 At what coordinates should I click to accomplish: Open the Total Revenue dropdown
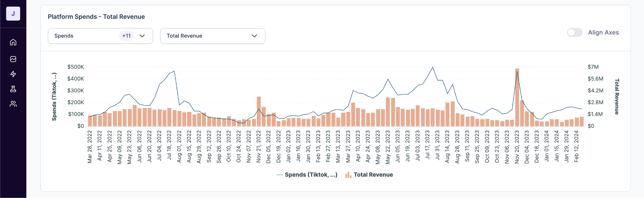click(213, 36)
